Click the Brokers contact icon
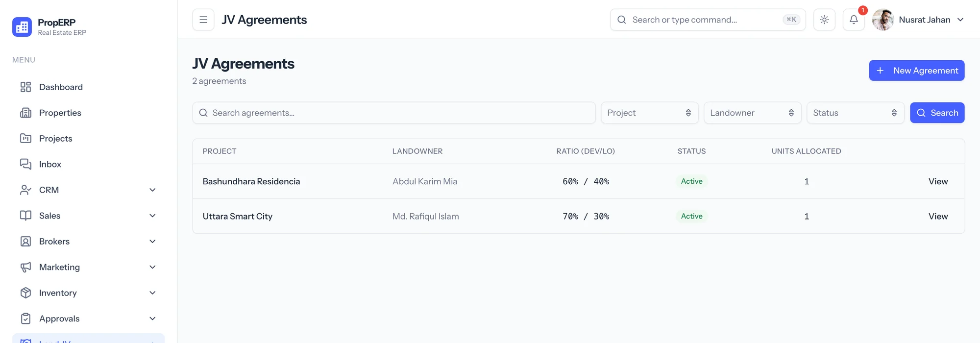 point(25,242)
